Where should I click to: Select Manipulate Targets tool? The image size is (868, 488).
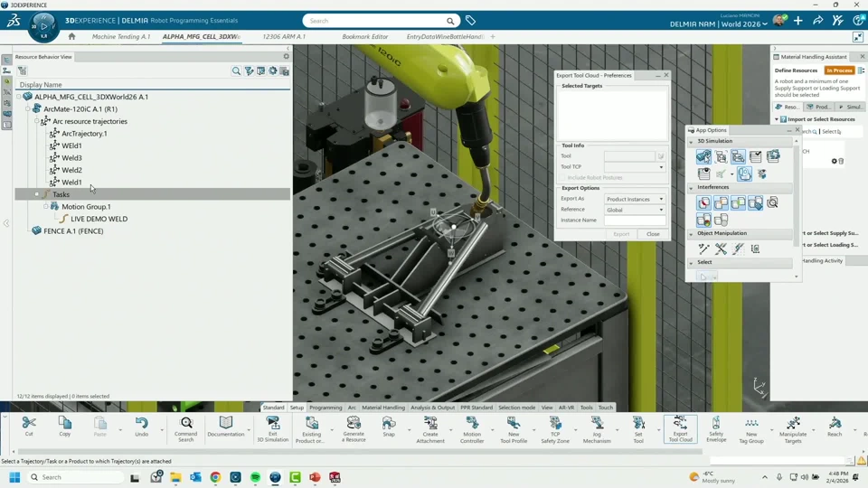[x=793, y=430]
